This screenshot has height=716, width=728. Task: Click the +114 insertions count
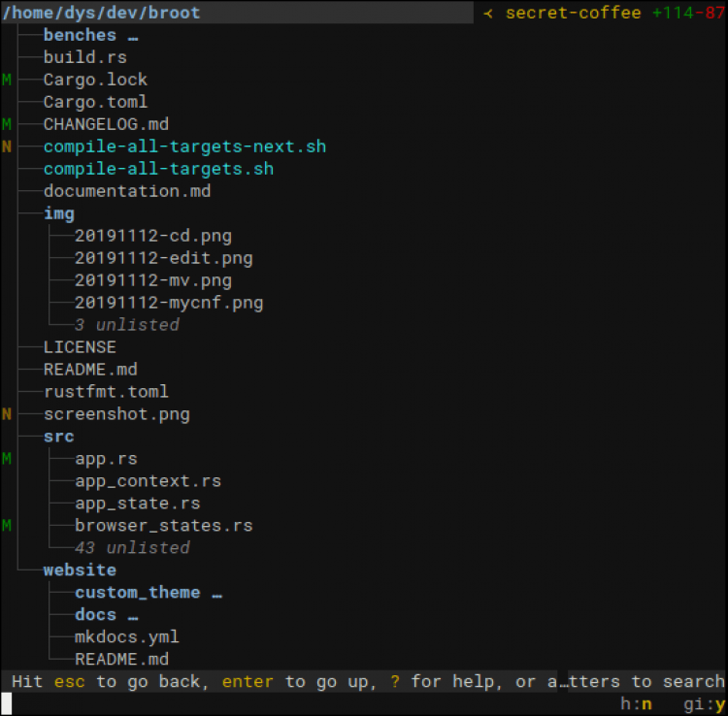673,13
